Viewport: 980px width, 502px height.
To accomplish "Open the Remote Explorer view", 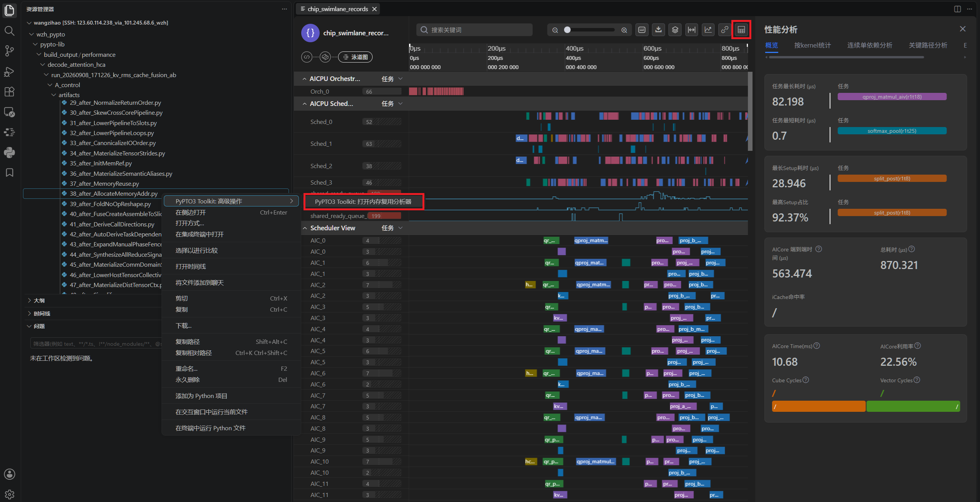I will tap(9, 112).
